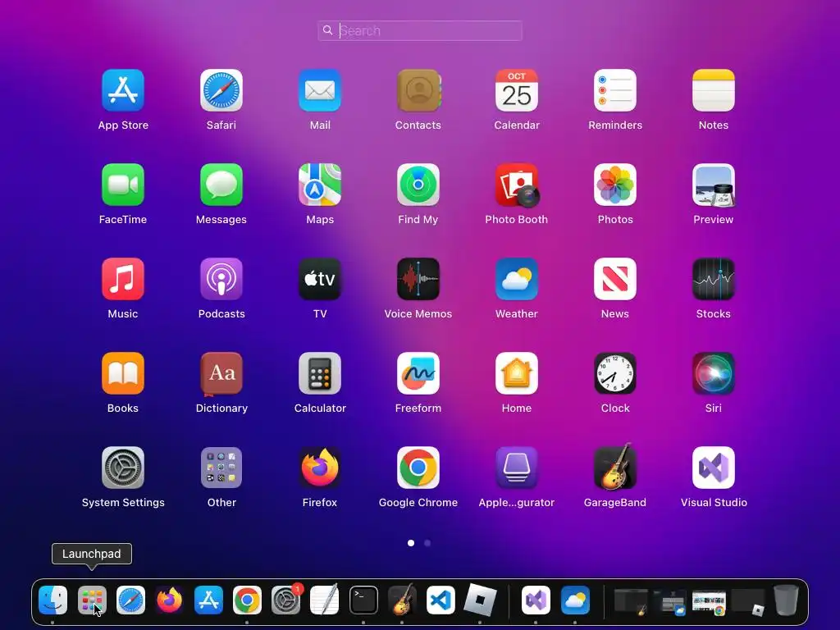This screenshot has height=630, width=840.
Task: Open GarageBand app icon in the Dock
Action: (x=402, y=600)
